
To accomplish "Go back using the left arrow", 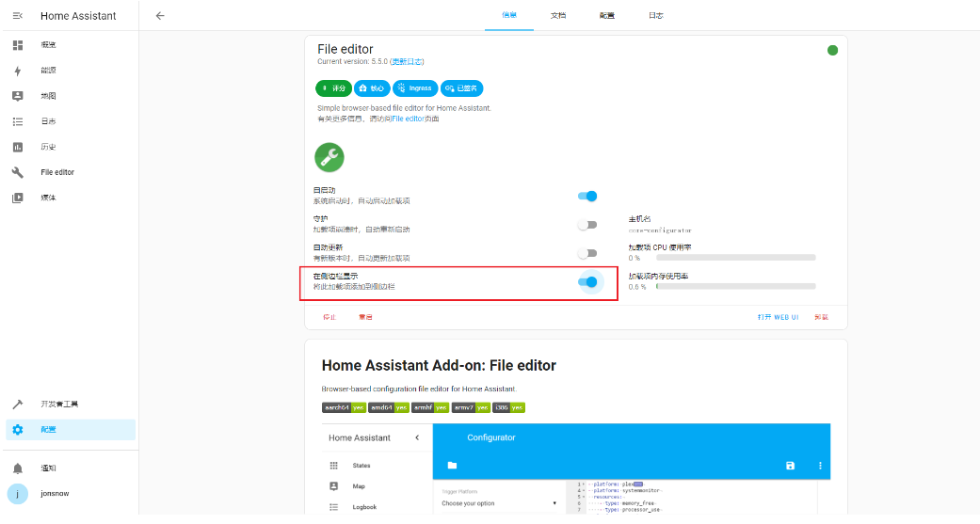I will [x=160, y=16].
